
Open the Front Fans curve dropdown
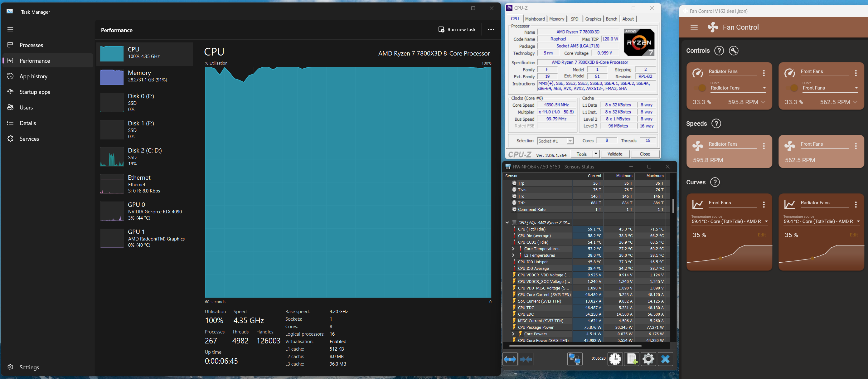click(x=856, y=88)
